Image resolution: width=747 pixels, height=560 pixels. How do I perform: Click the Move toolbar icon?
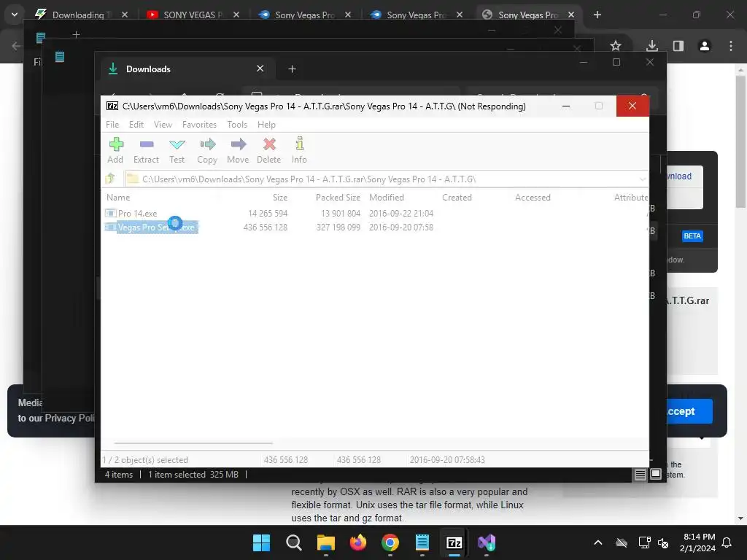[238, 150]
